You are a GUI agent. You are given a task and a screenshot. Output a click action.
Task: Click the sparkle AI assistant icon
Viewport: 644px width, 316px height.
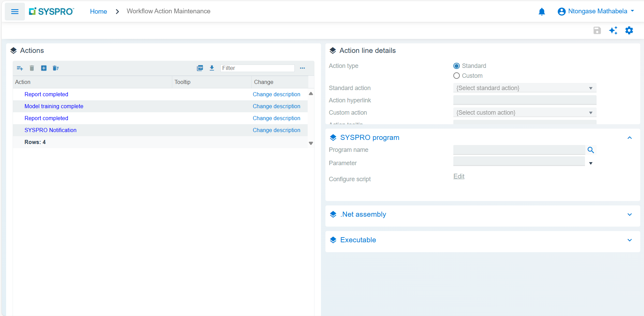pos(613,30)
